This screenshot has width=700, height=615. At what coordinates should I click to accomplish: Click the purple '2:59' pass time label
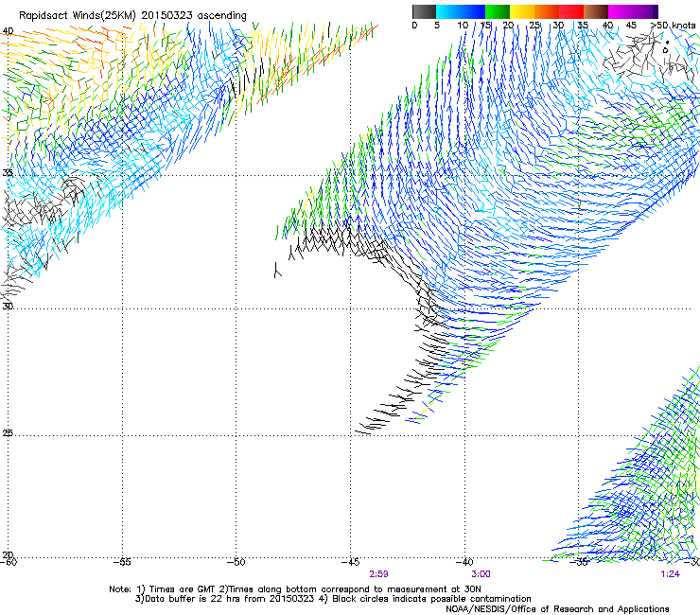point(378,574)
